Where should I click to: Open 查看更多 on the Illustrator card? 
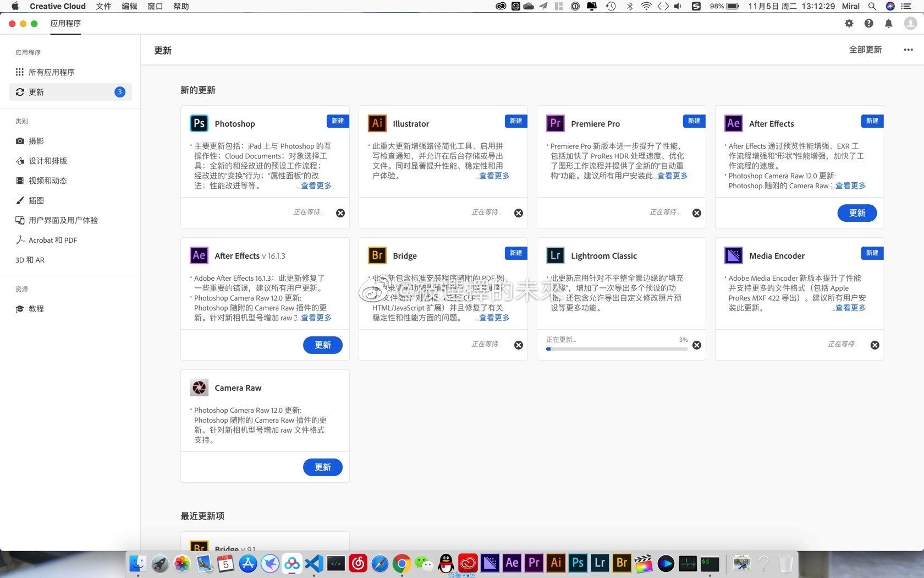[494, 176]
